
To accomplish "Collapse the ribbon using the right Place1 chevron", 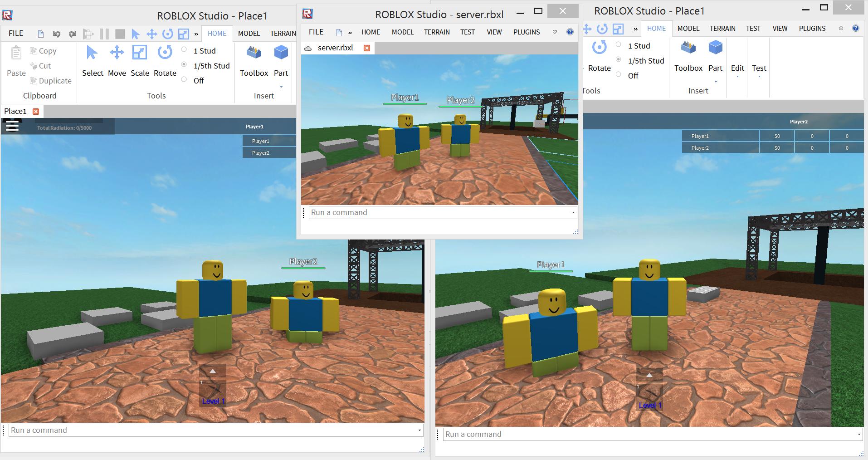I will 841,28.
